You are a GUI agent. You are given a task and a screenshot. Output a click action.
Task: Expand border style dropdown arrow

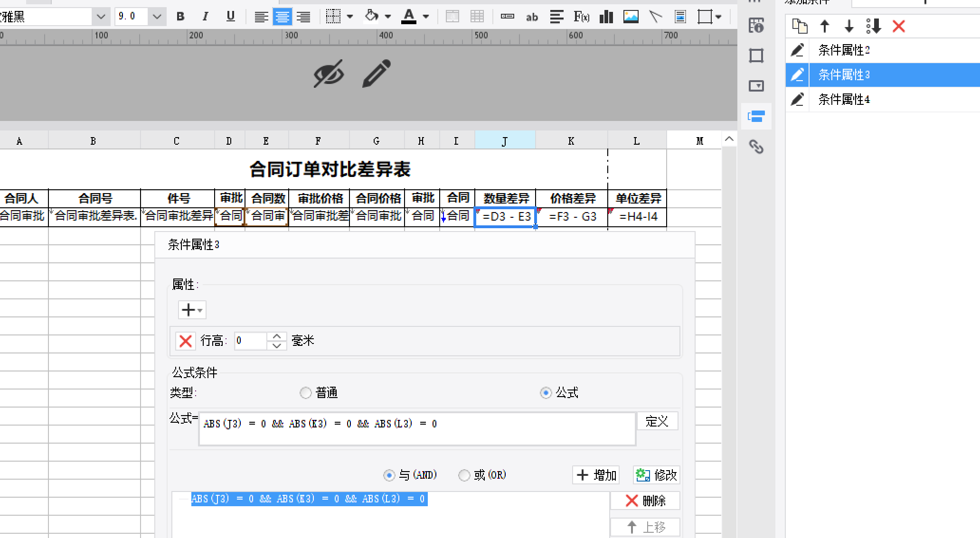point(350,17)
